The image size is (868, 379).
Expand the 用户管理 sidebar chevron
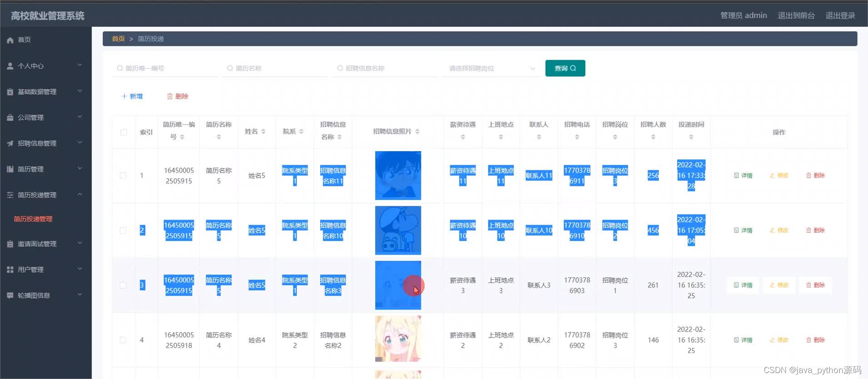80,269
